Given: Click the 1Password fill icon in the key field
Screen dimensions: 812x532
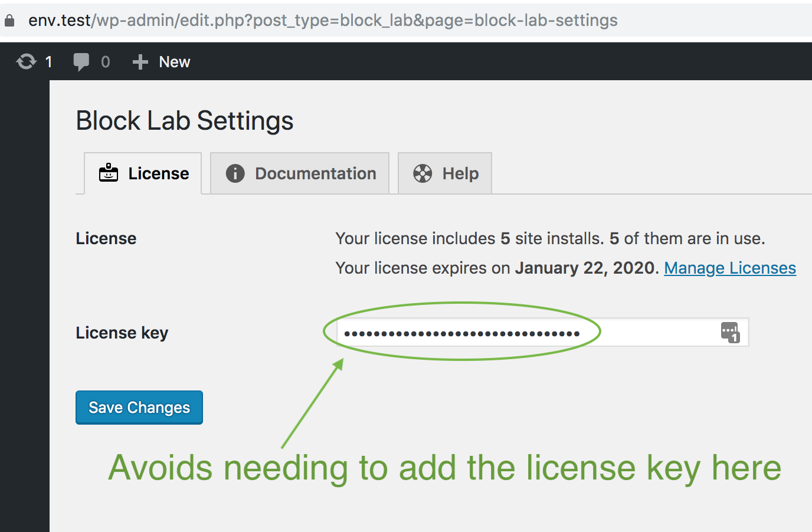Looking at the screenshot, I should [729, 332].
